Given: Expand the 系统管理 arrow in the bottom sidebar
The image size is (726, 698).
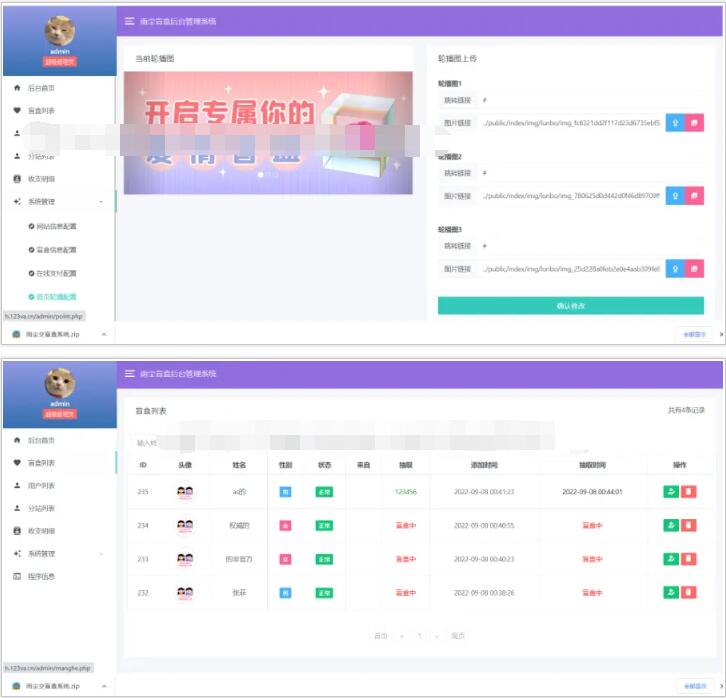Looking at the screenshot, I should coord(101,554).
